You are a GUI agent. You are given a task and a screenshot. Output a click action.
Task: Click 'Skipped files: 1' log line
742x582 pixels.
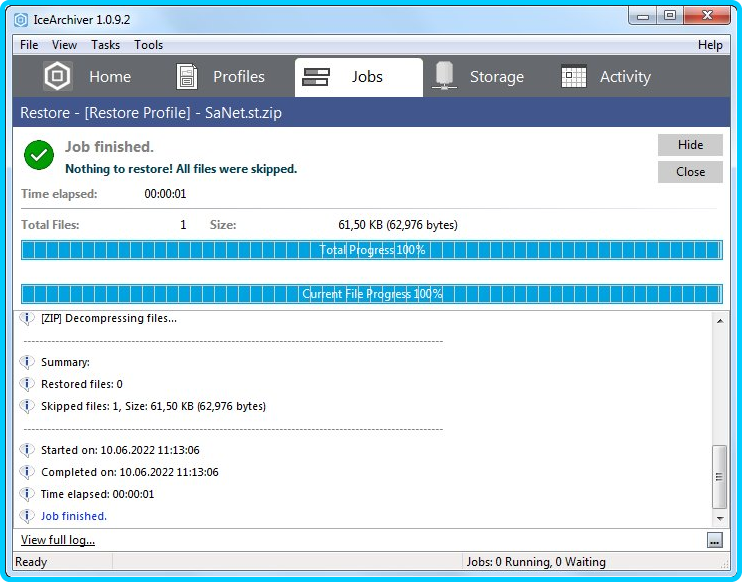tap(153, 406)
